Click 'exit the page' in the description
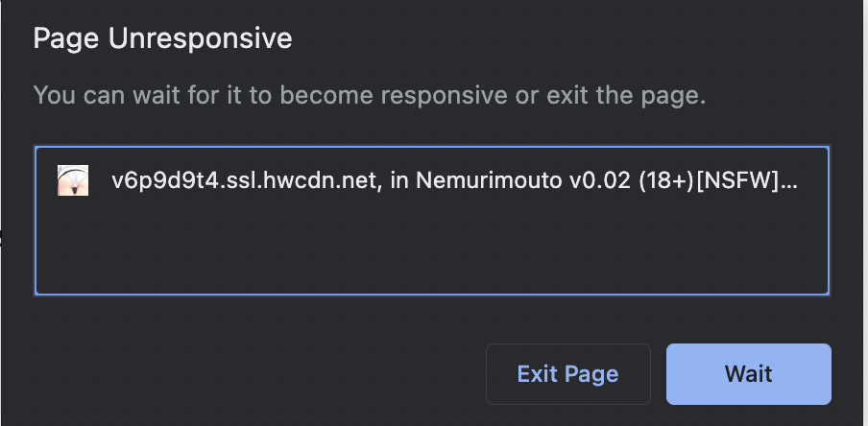The height and width of the screenshot is (426, 868). [625, 95]
